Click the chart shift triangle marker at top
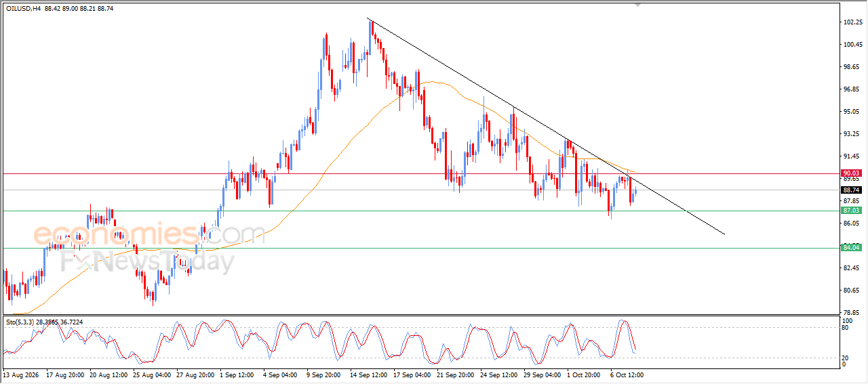Viewport: 868px width, 384px height. (637, 4)
